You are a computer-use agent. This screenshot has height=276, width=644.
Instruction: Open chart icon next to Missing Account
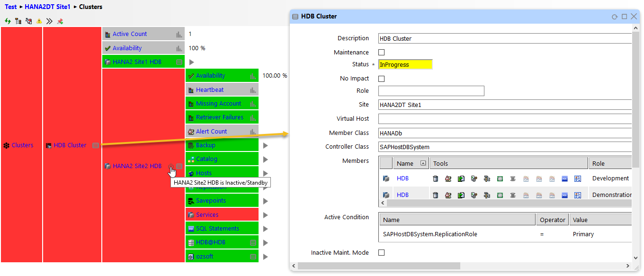point(253,104)
